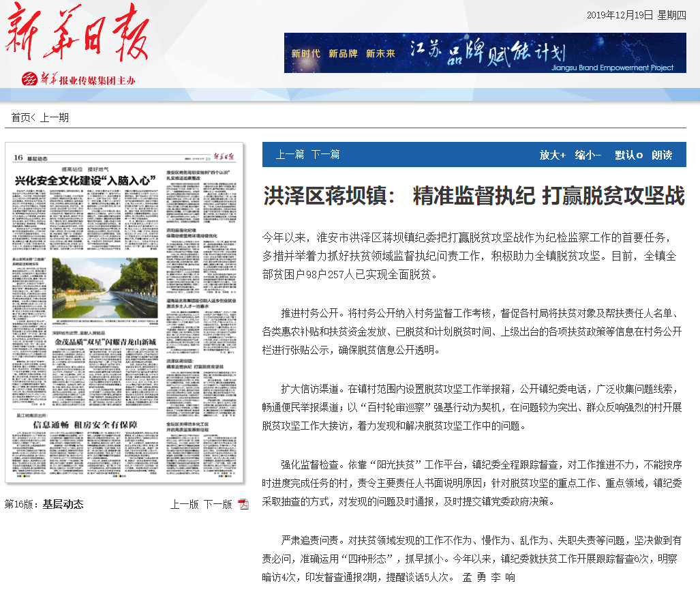Click 第16版：基层动态 page label
Viewport: 700px width, 605px height.
tap(44, 505)
